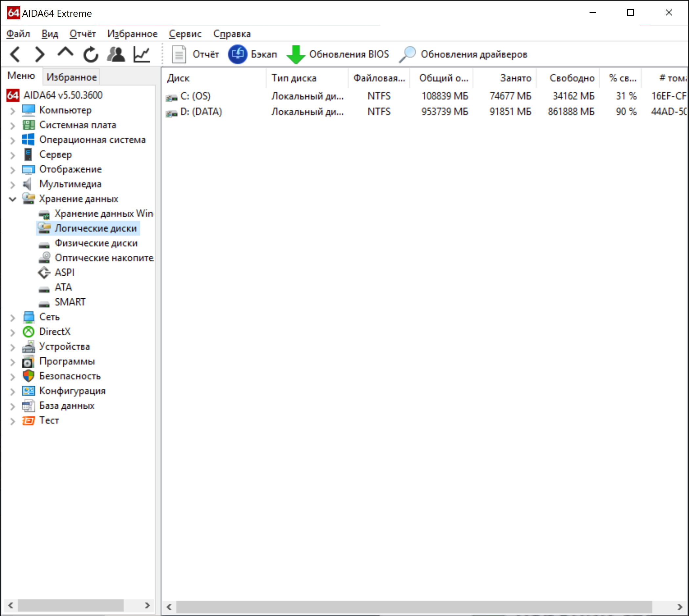Sort by the Диск column header
The image size is (689, 616).
214,78
